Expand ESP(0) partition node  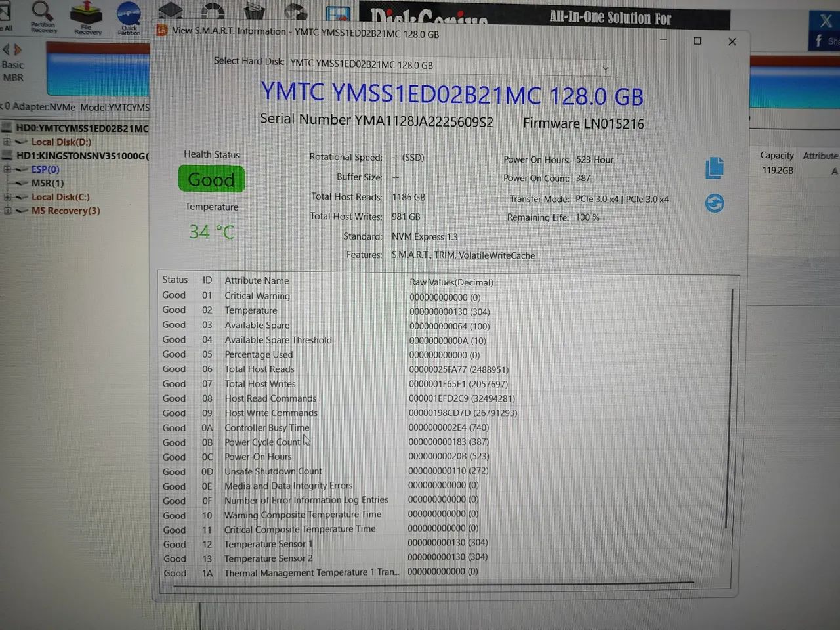[x=7, y=169]
